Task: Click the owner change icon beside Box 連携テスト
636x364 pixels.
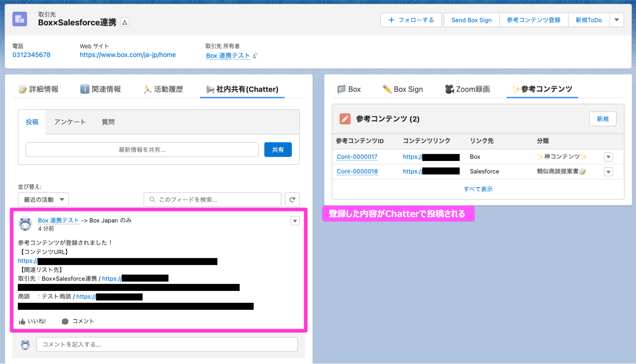Action: [x=255, y=55]
